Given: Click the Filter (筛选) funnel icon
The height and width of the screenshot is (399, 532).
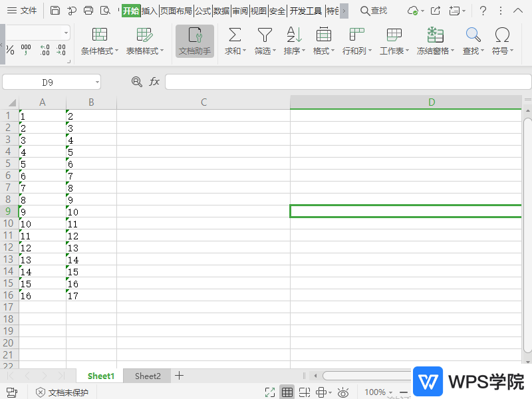Looking at the screenshot, I should [x=265, y=35].
